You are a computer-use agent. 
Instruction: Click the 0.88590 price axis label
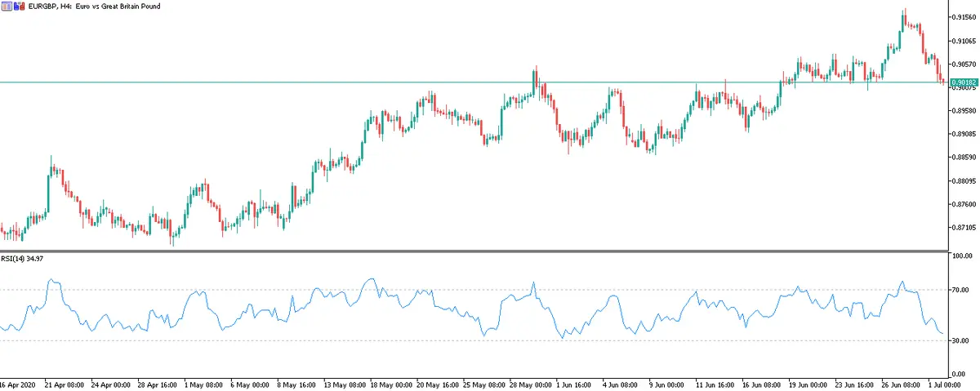coord(964,157)
